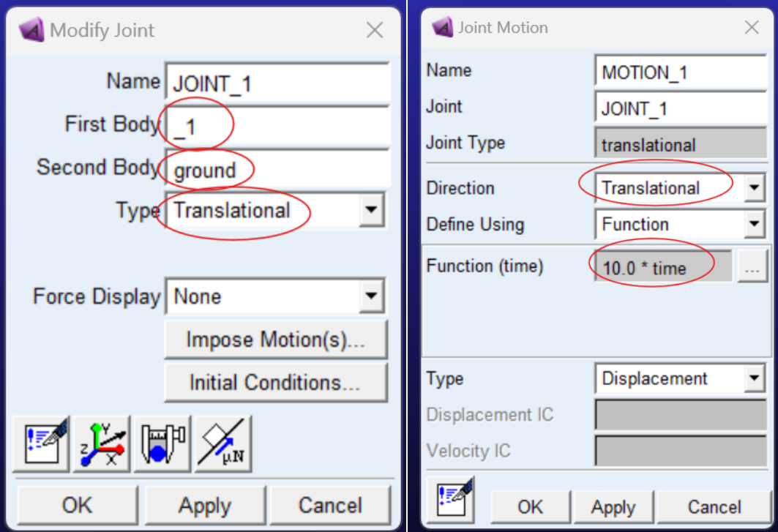This screenshot has height=532, width=778.
Task: Click the 'Force Display' label
Action: (97, 297)
